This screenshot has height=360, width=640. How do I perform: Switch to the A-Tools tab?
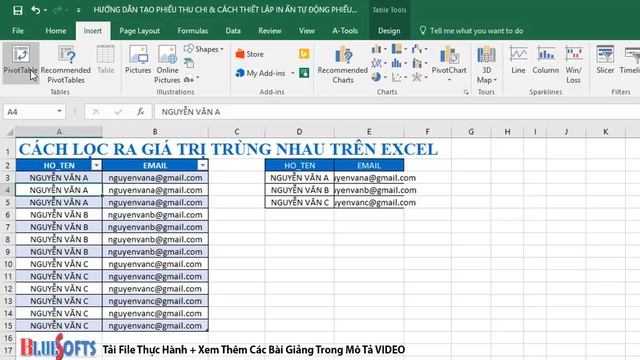click(x=345, y=31)
